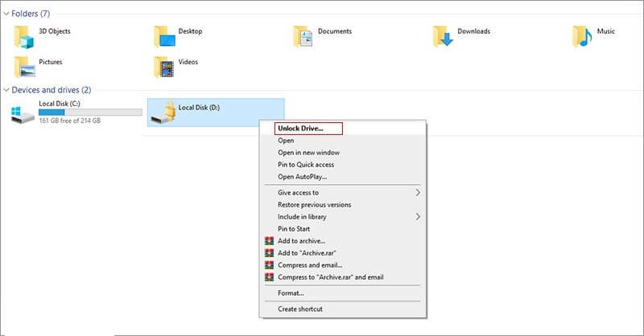Image resolution: width=644 pixels, height=336 pixels.
Task: Click Format... in the context menu
Action: [x=291, y=293]
